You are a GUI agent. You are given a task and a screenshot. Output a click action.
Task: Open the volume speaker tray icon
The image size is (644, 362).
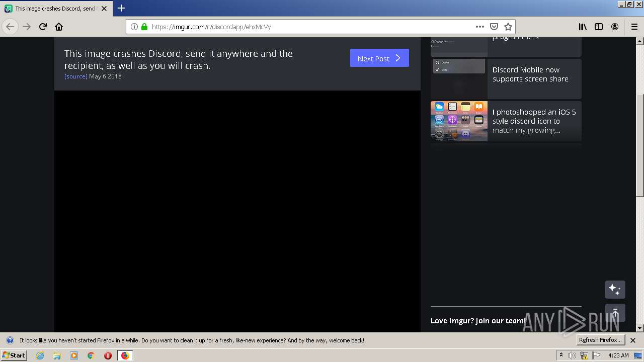[x=572, y=355]
